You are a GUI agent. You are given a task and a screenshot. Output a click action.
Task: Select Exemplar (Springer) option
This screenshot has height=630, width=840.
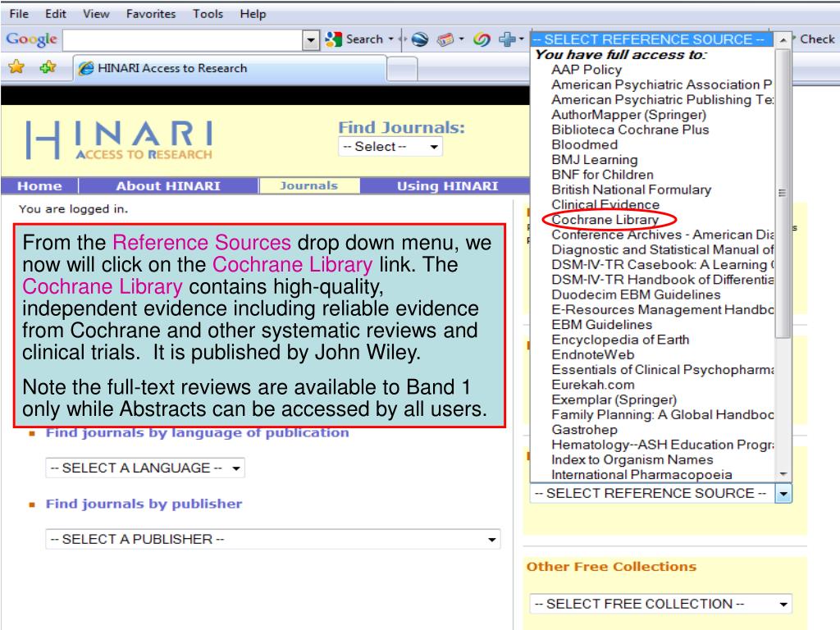(614, 399)
